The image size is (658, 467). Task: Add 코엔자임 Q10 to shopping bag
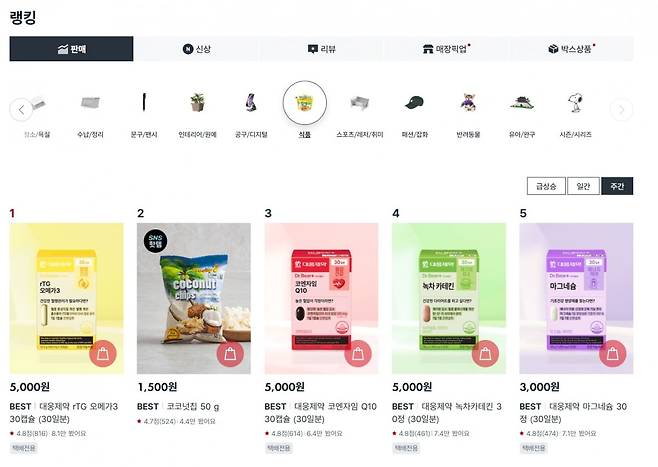358,353
